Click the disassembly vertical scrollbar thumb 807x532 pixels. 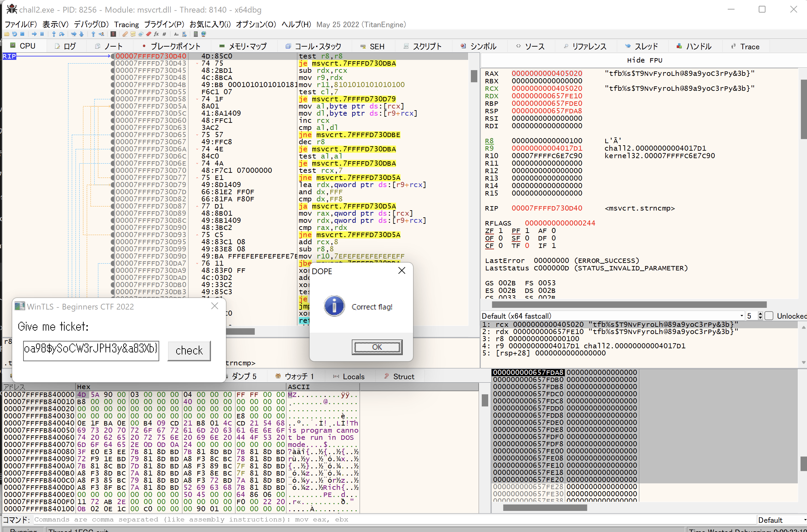tap(474, 76)
